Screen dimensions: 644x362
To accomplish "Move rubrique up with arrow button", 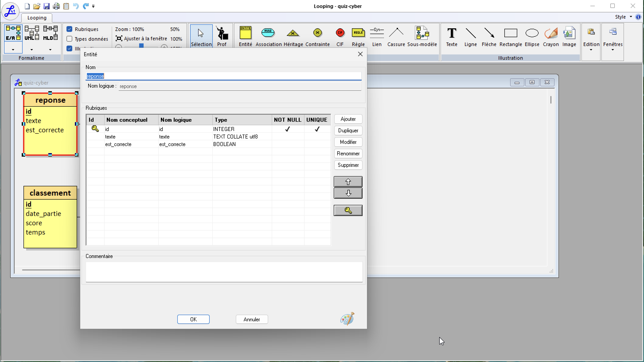I will (348, 181).
